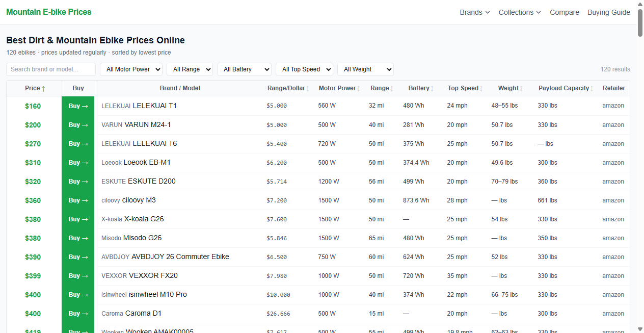The width and height of the screenshot is (644, 333).
Task: Sort by the Range column header
Action: [383, 88]
